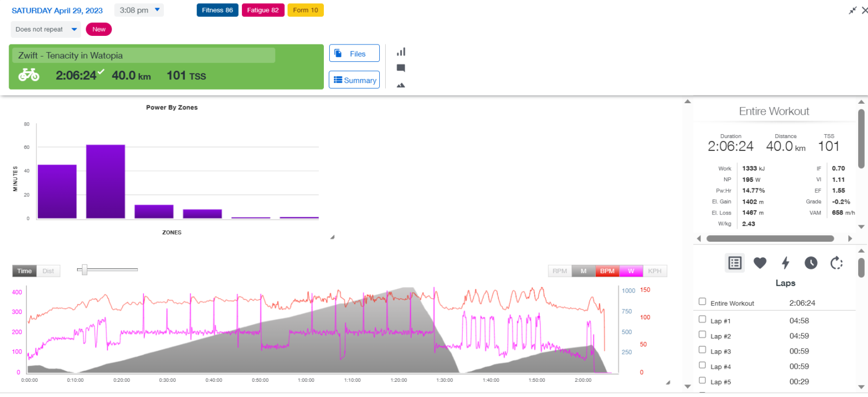Click the workout title Zwift - Tenacity in Watopia
This screenshot has height=397, width=868.
tap(71, 55)
